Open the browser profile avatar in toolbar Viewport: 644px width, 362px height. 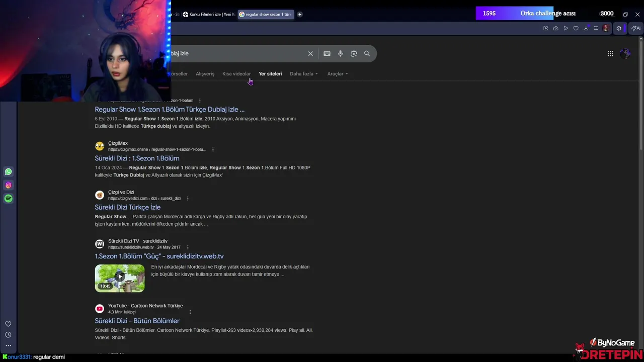pyautogui.click(x=606, y=28)
